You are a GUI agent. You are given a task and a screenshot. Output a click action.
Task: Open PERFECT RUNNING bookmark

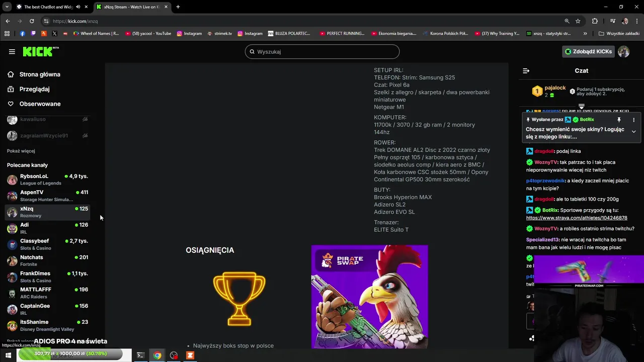(342, 34)
